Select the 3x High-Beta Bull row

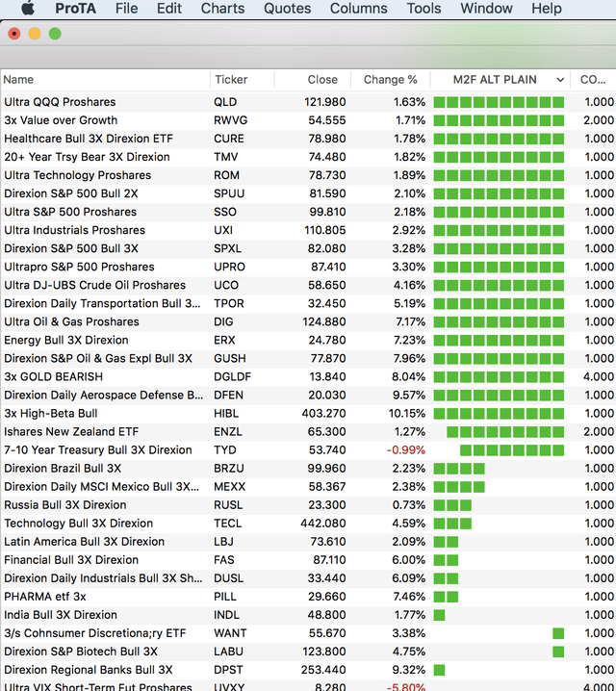(x=308, y=414)
